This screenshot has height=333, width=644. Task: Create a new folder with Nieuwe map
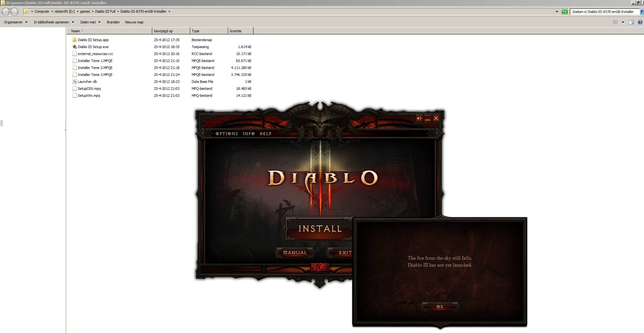(134, 22)
